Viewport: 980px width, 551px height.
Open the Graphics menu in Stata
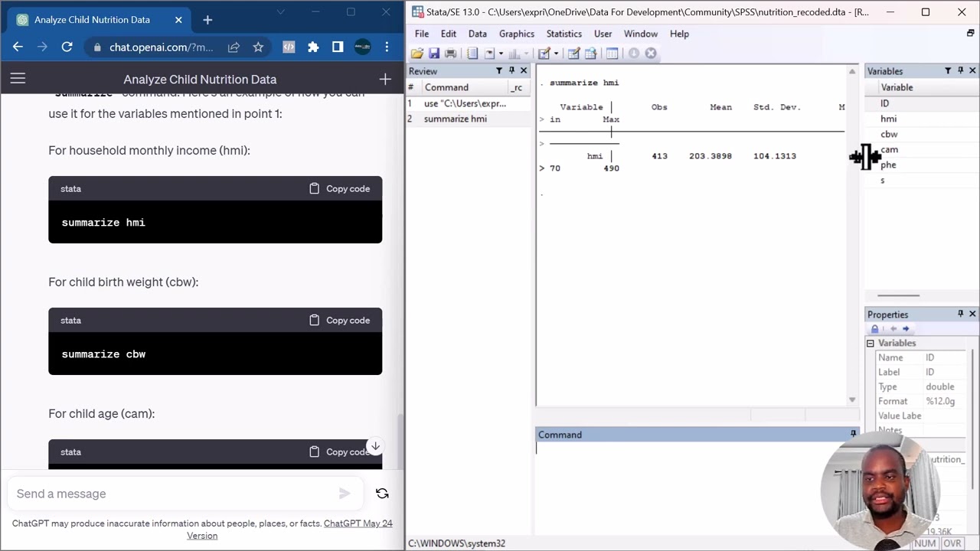tap(517, 34)
